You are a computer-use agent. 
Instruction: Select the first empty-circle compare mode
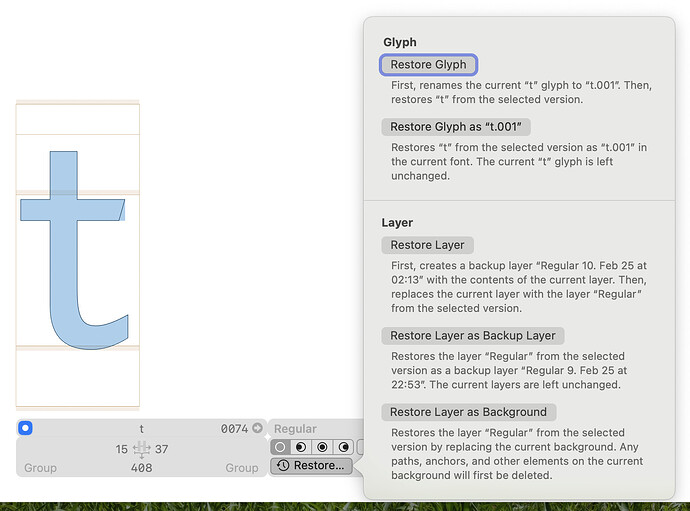[x=280, y=447]
